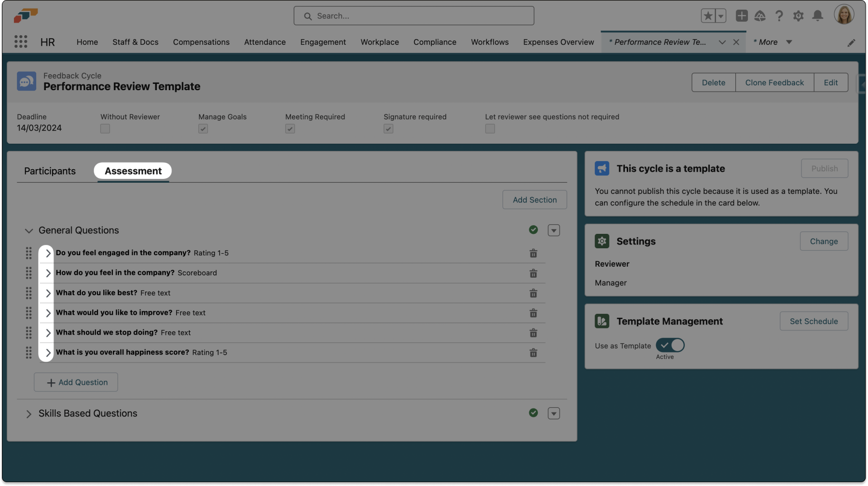Check the Without Reviewer checkbox

pos(105,129)
